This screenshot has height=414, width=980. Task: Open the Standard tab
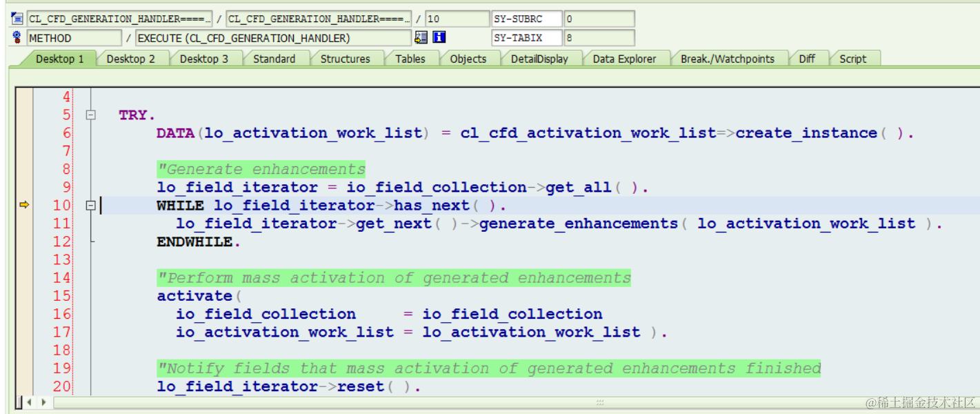pos(274,59)
